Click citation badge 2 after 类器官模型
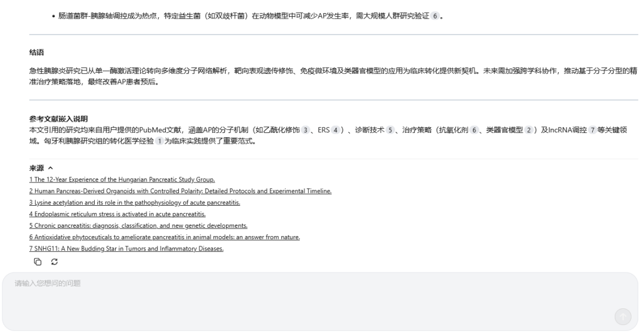The width and height of the screenshot is (644, 334). (528, 130)
